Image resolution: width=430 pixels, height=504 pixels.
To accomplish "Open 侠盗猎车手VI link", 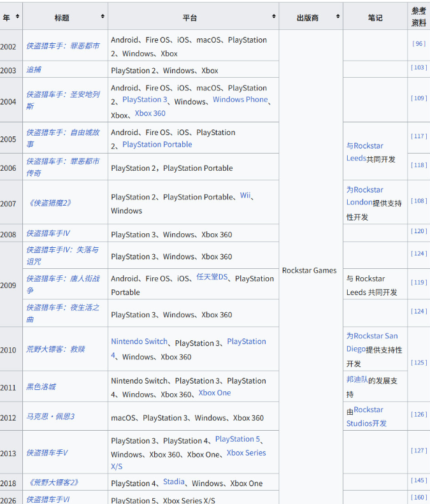I will 48,500.
